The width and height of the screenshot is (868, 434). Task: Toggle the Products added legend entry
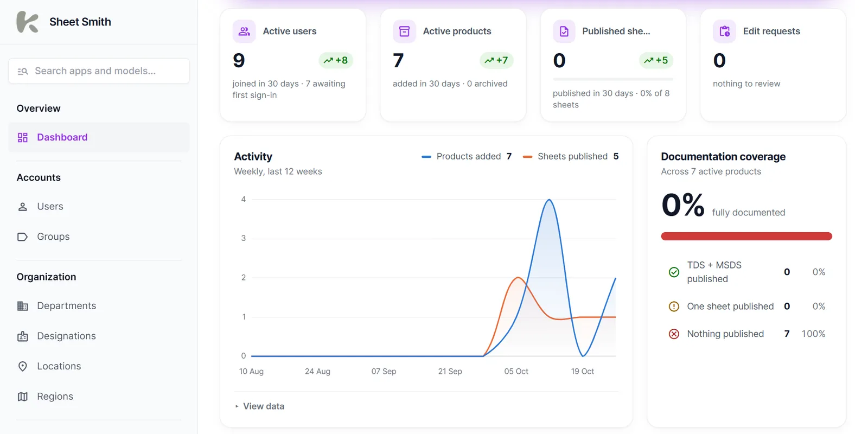[x=467, y=156]
